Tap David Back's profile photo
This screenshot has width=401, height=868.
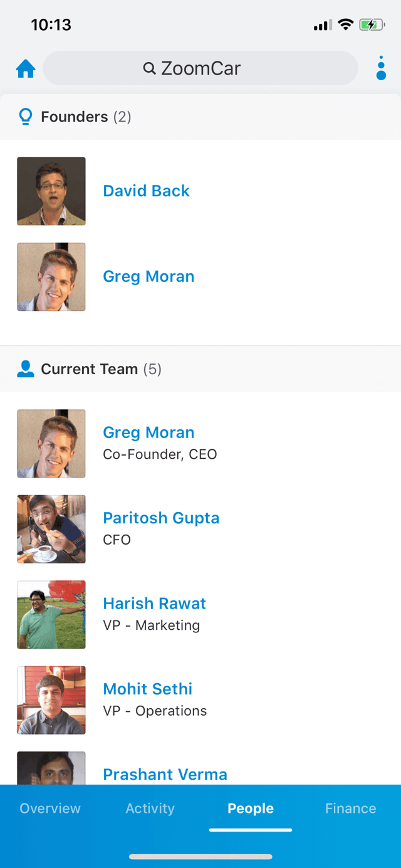click(x=51, y=191)
